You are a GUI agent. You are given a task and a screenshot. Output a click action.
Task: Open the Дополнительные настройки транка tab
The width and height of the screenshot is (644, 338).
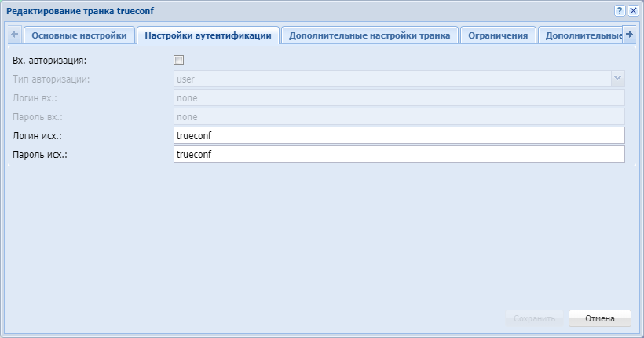[369, 35]
